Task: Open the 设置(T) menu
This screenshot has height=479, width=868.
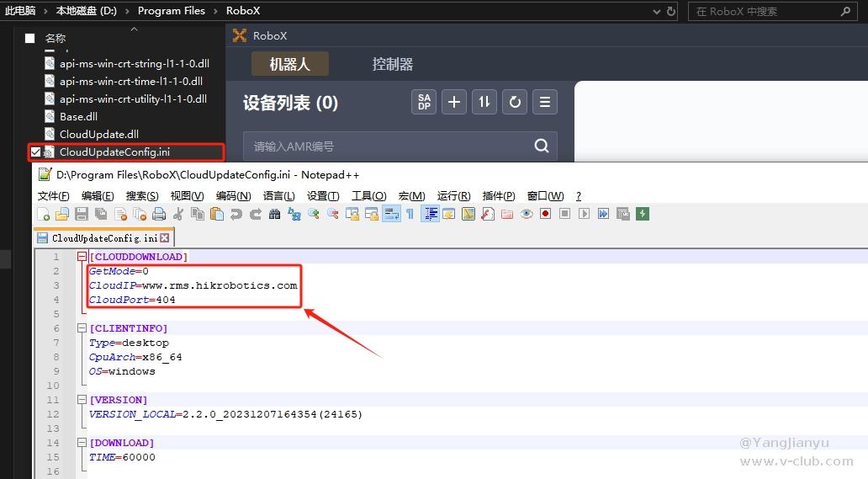Action: pos(323,196)
